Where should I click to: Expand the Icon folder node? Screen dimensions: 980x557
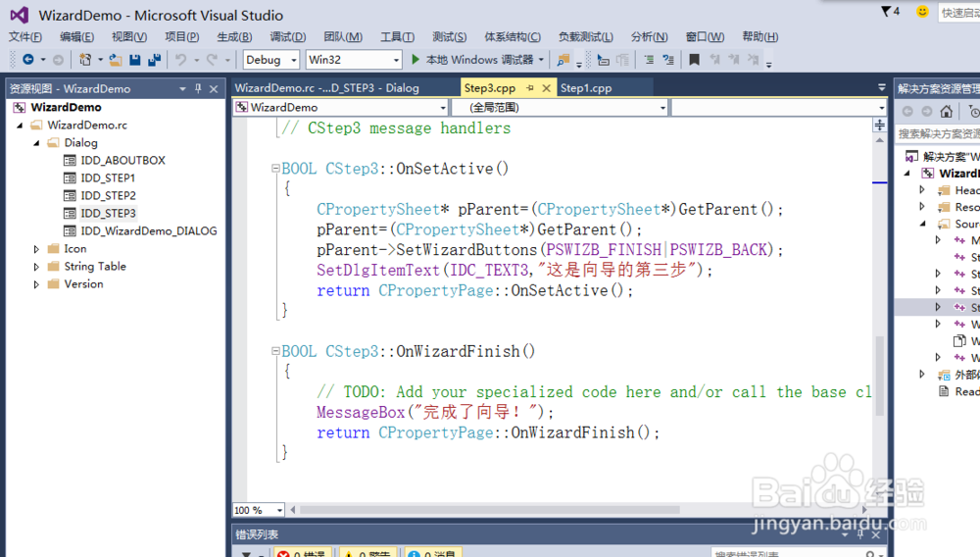pos(36,249)
